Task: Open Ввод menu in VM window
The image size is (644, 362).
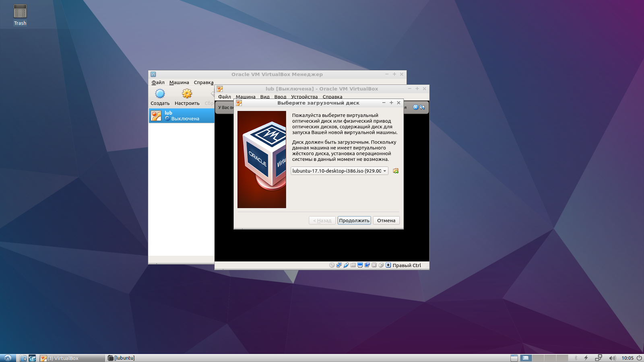Action: click(280, 97)
